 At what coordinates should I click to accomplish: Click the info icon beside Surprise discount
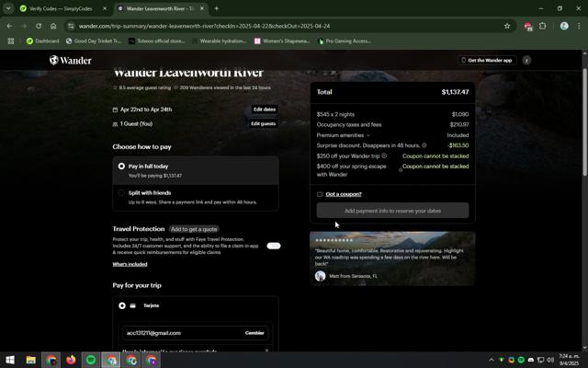click(424, 145)
